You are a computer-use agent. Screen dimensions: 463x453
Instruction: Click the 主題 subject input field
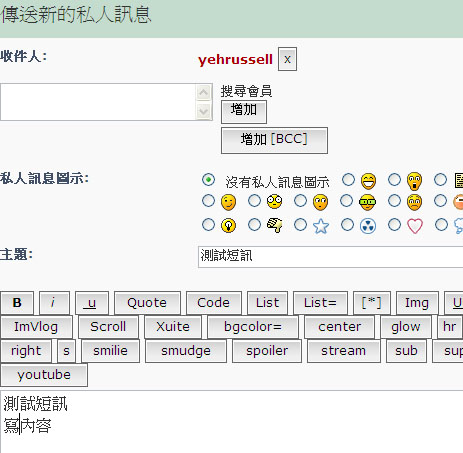pyautogui.click(x=330, y=257)
